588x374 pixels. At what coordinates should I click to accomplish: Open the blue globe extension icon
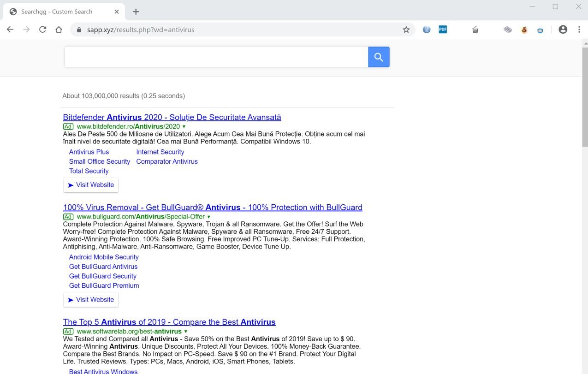click(x=427, y=30)
